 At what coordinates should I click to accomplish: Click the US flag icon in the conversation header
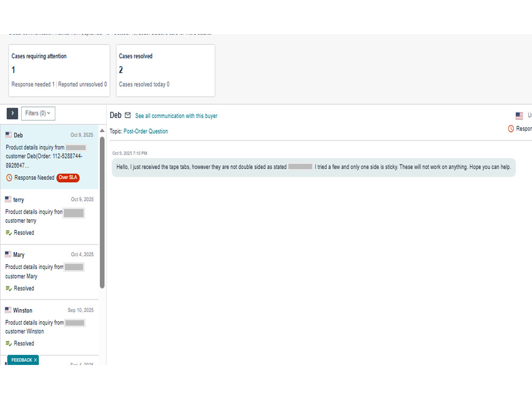(x=519, y=115)
